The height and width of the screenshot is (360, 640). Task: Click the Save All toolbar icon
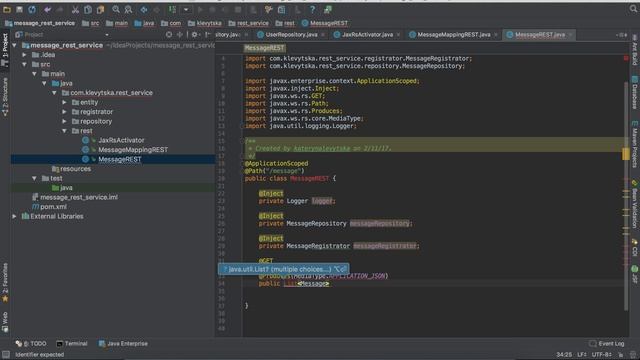point(19,9)
